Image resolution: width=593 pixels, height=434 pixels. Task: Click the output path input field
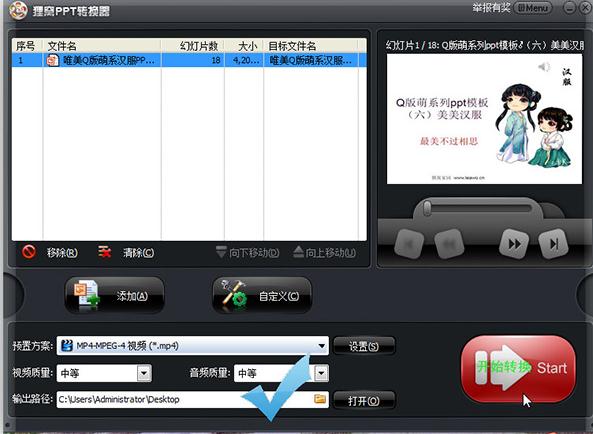click(x=192, y=400)
